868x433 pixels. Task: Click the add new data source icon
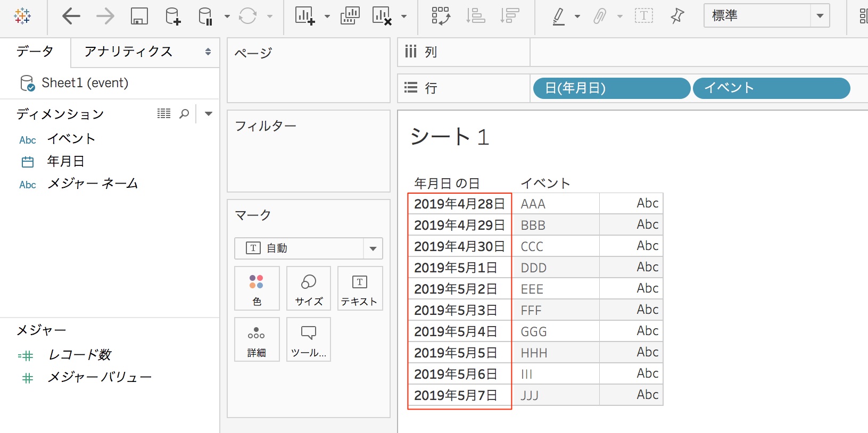pos(172,16)
